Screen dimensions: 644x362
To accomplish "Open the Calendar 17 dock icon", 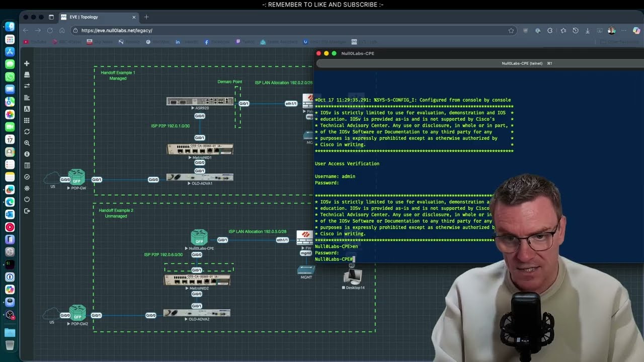I will coord(10,139).
